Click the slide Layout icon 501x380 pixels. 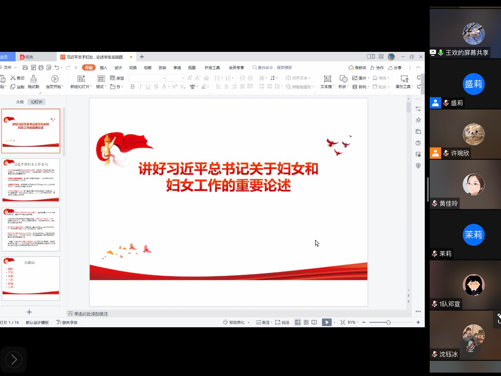click(101, 79)
